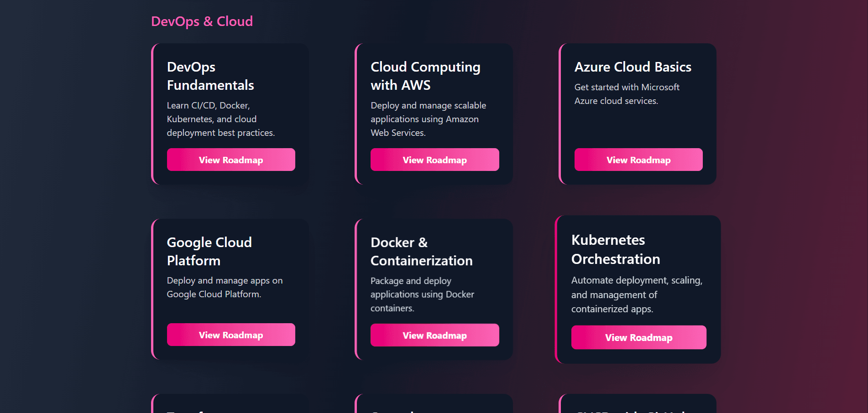Click View Roadmap for Kubernetes Orchestration
The image size is (868, 413).
coord(638,337)
